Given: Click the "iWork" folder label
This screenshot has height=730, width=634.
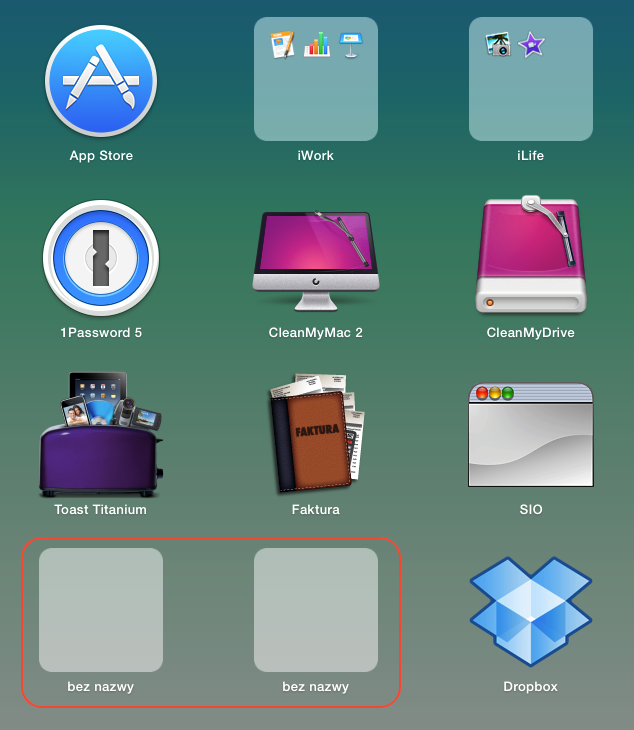Looking at the screenshot, I should pos(316,155).
